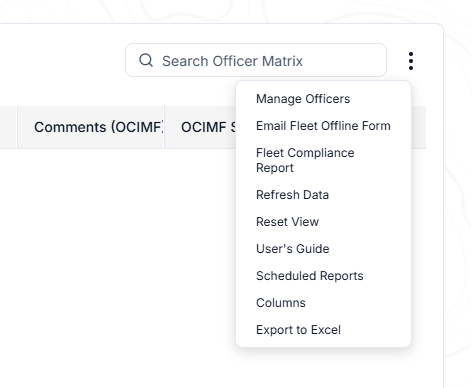Click the empty grid area below the headers
Screen dimensions: 471x388
117,250
